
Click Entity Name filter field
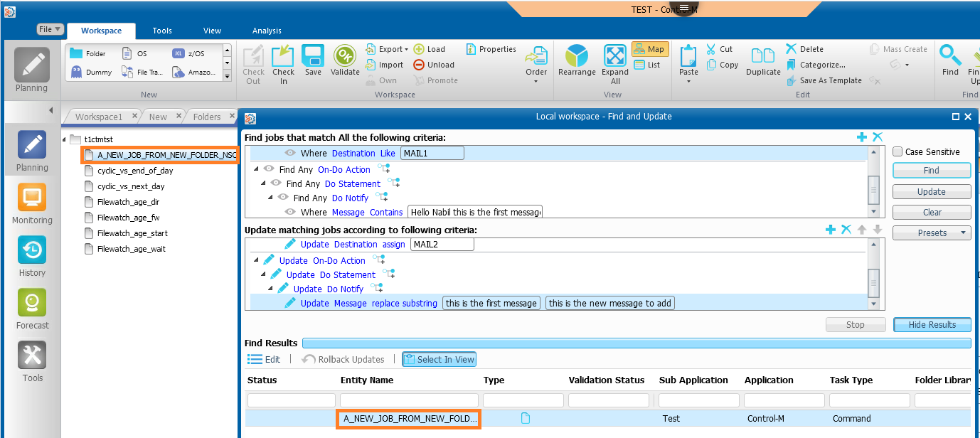[x=409, y=400]
